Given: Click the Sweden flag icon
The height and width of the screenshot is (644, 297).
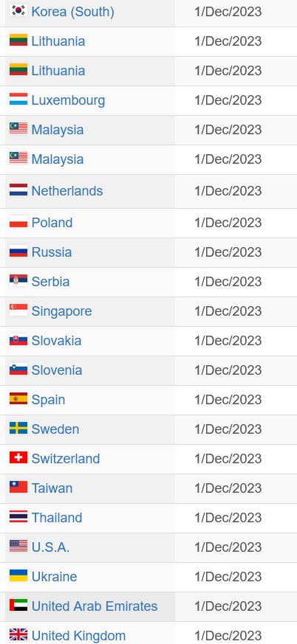Looking at the screenshot, I should point(18,429).
